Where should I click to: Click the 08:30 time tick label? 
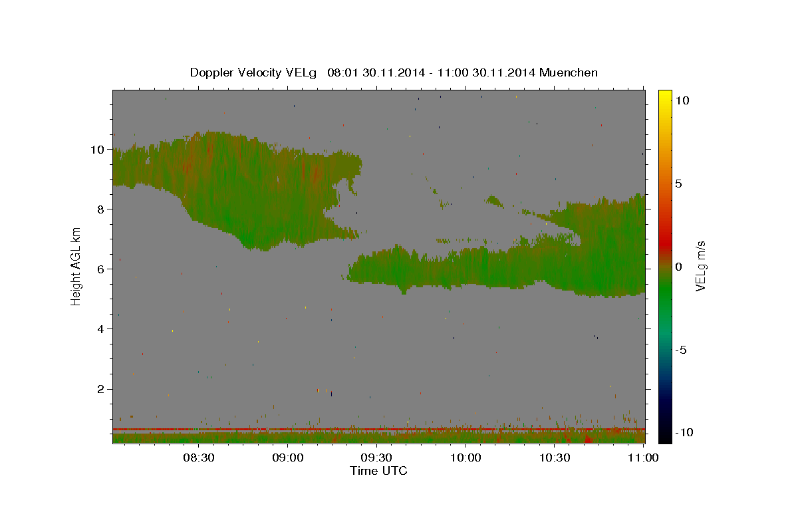pos(199,458)
